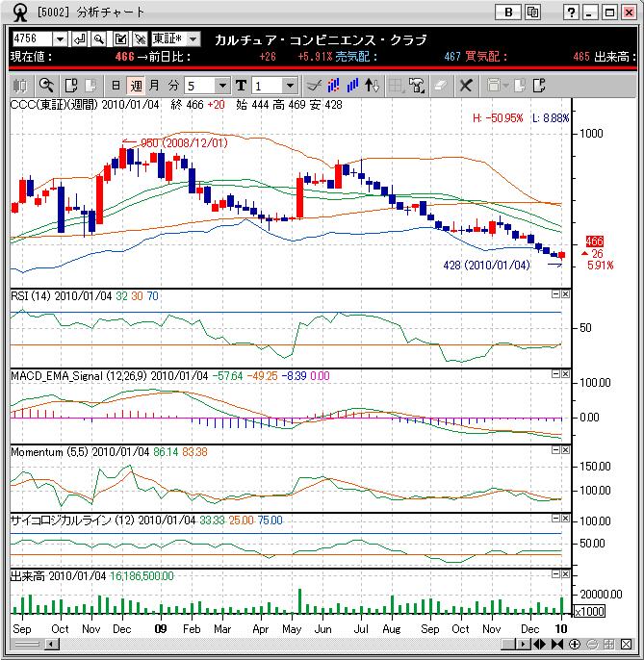Click the 950 (2008/12/01) high price label
644x660 pixels.
coord(184,143)
